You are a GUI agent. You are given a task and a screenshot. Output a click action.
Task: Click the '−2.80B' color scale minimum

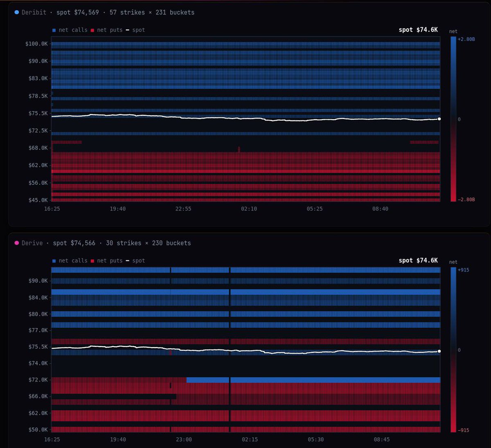[466, 199]
